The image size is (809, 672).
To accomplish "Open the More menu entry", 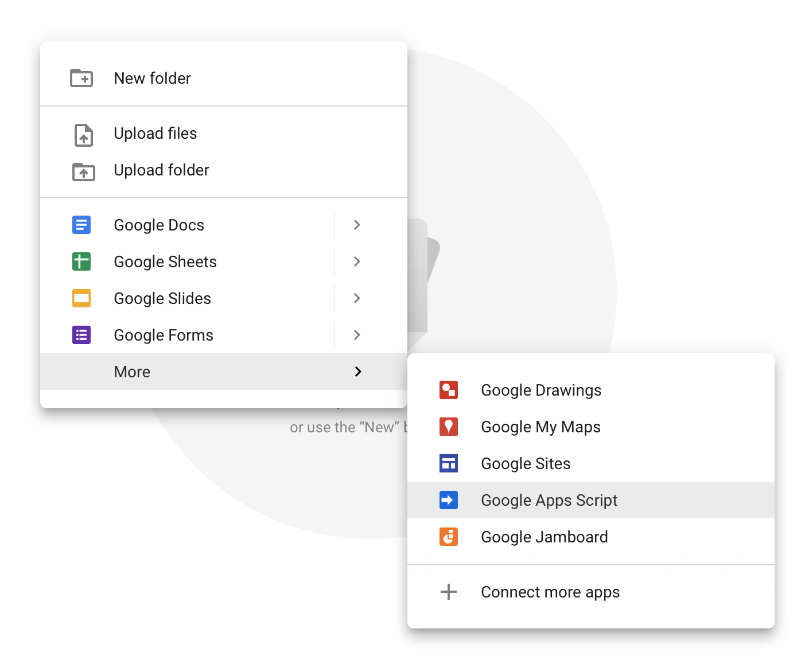I will 224,372.
